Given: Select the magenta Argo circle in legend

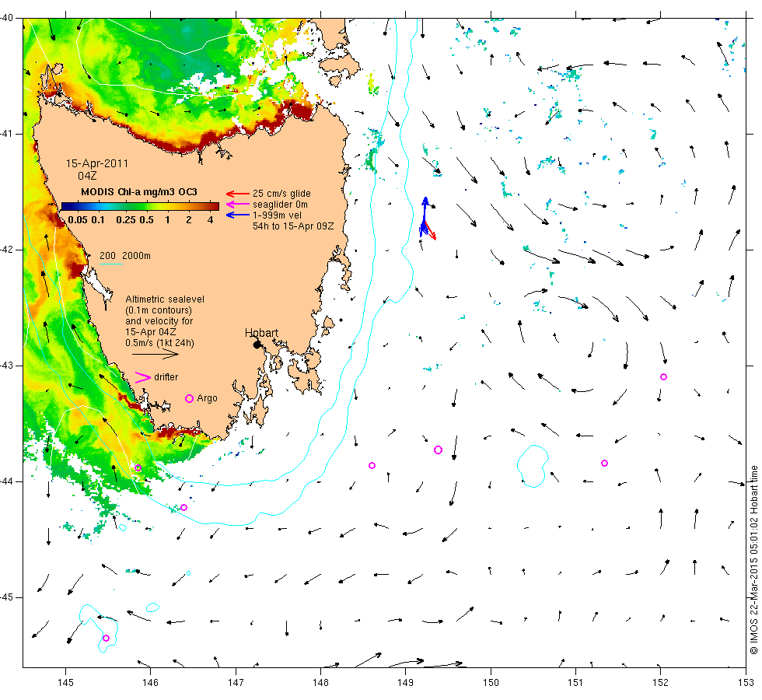Looking at the screenshot, I should point(190,398).
